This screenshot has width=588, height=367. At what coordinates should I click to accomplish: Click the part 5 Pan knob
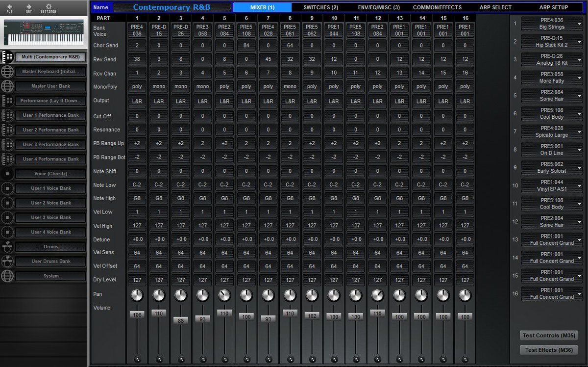(x=224, y=295)
